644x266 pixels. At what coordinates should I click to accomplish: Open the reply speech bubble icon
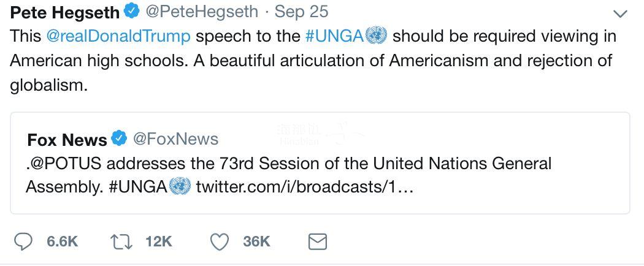[x=23, y=241]
